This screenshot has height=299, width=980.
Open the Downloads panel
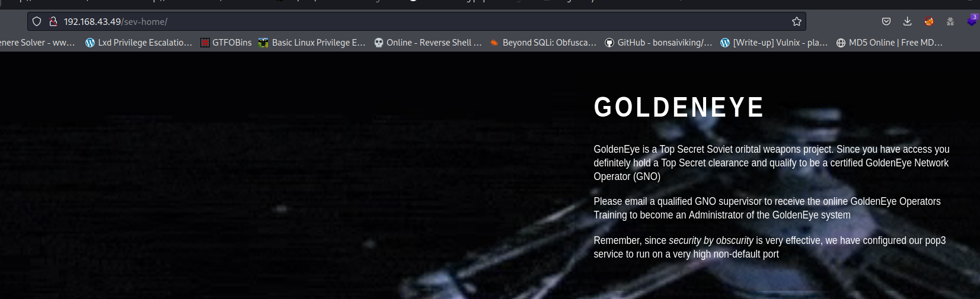tap(907, 21)
